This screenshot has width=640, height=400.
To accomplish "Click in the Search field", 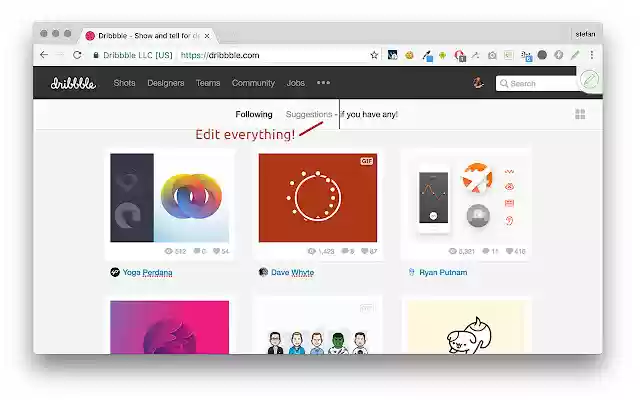I will [539, 83].
